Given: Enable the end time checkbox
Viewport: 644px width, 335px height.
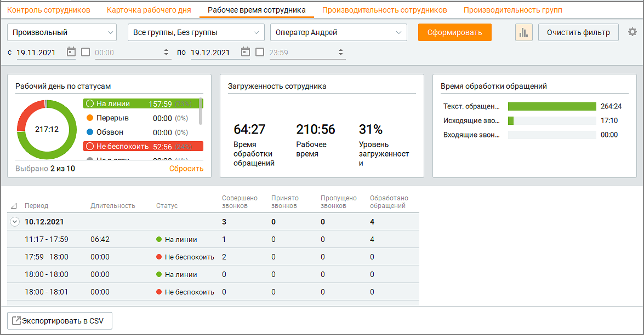Looking at the screenshot, I should click(x=260, y=52).
